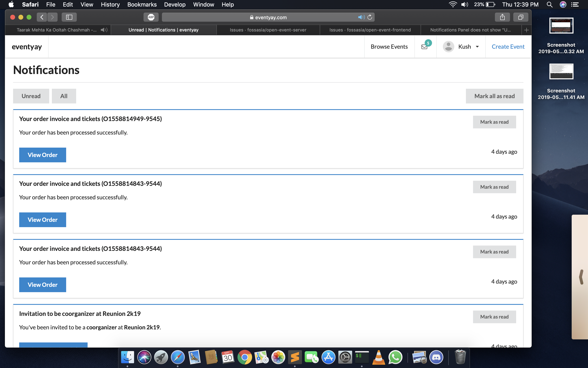Open Photos app from the Dock
588x368 pixels.
(x=278, y=357)
